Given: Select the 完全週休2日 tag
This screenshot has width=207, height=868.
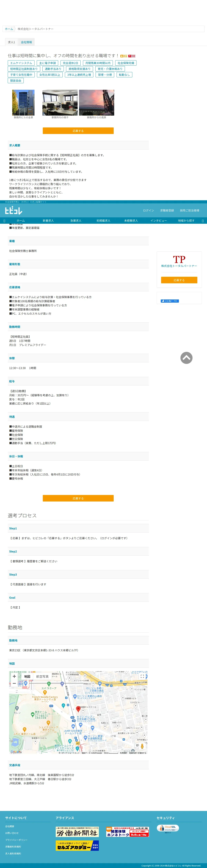Looking at the screenshot, I should click(x=70, y=63).
